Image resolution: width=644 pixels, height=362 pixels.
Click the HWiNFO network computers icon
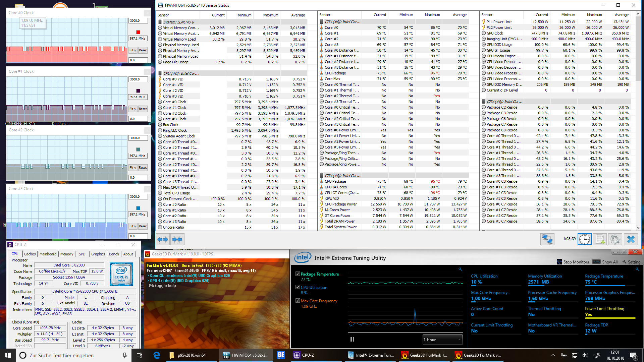[x=547, y=239]
